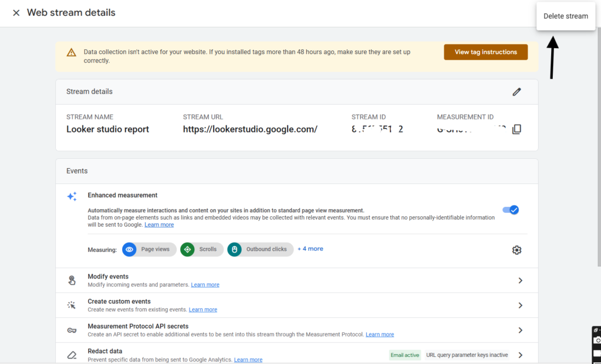Click the Outbound clicks mouse icon
Screen dimensions: 601x364
tap(234, 250)
